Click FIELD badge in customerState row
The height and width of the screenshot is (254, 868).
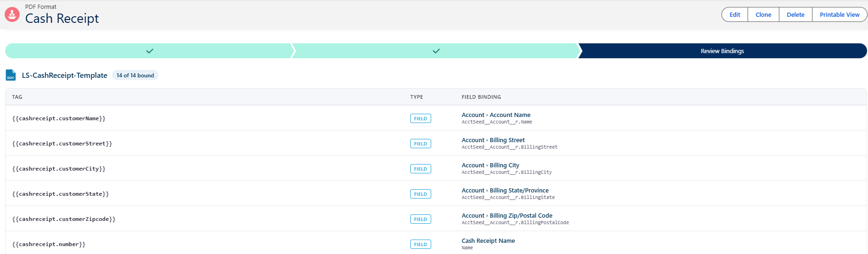click(x=420, y=194)
